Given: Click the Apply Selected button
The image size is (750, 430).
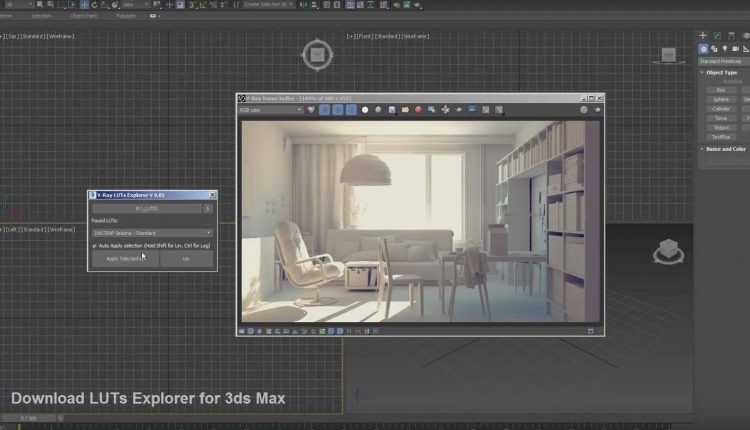Looking at the screenshot, I should (x=124, y=258).
